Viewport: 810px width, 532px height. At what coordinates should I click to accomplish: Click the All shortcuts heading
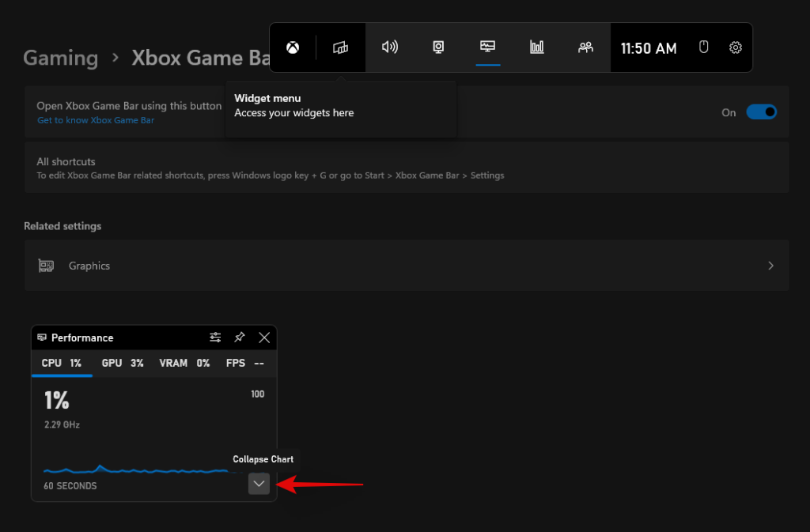tap(66, 161)
